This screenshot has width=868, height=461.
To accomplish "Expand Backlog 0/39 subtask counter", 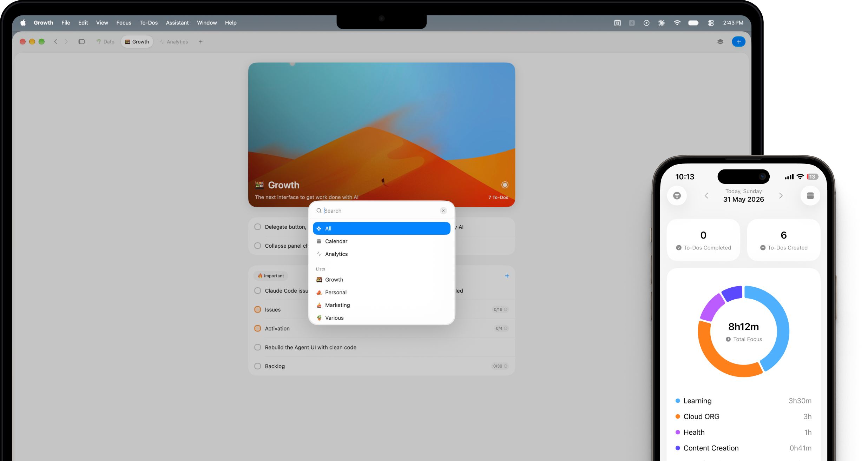I will tap(500, 366).
